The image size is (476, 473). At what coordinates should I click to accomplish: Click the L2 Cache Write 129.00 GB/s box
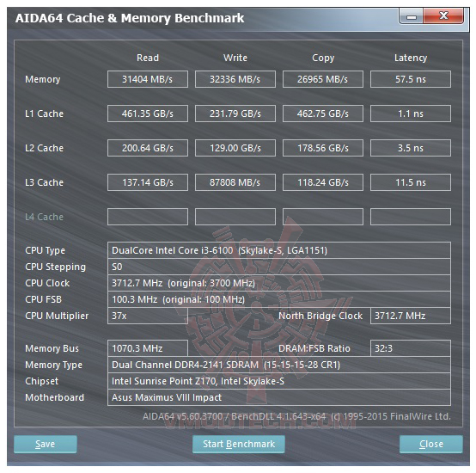click(x=235, y=148)
